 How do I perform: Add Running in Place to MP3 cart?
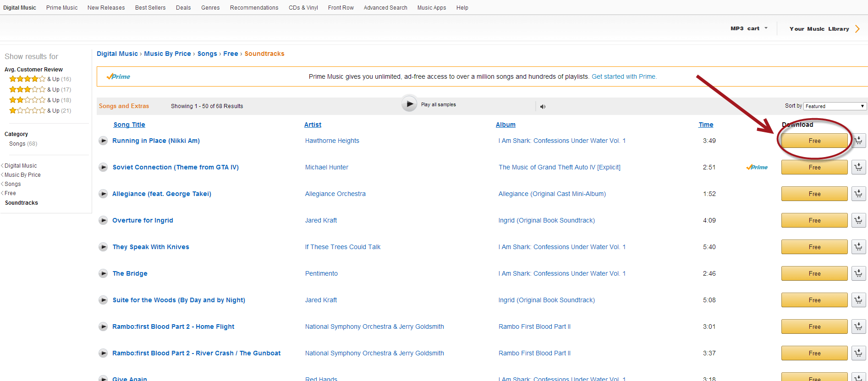[x=858, y=141]
